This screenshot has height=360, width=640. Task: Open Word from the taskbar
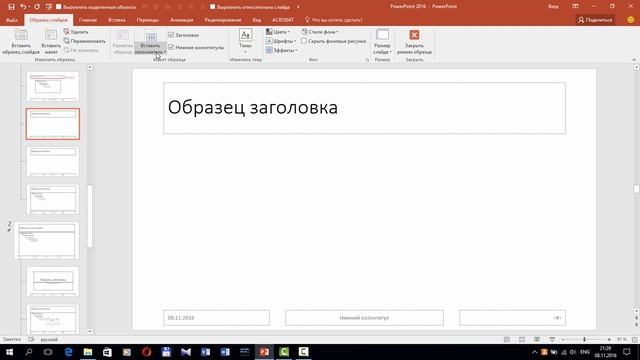(x=225, y=352)
